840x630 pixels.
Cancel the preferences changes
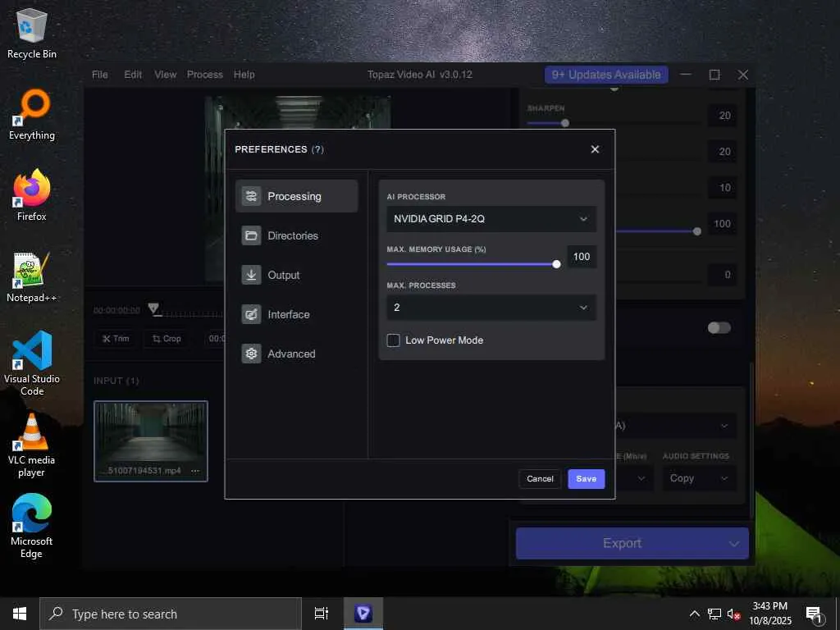[x=540, y=479]
